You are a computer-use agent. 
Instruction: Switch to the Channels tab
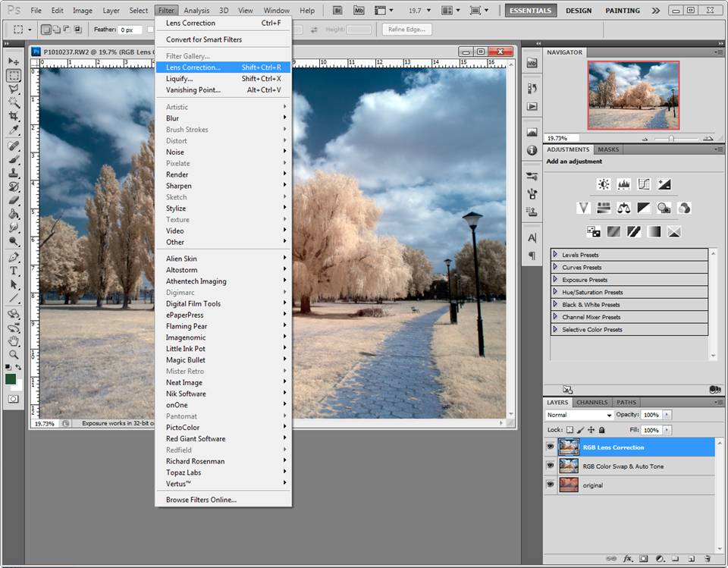(x=591, y=403)
